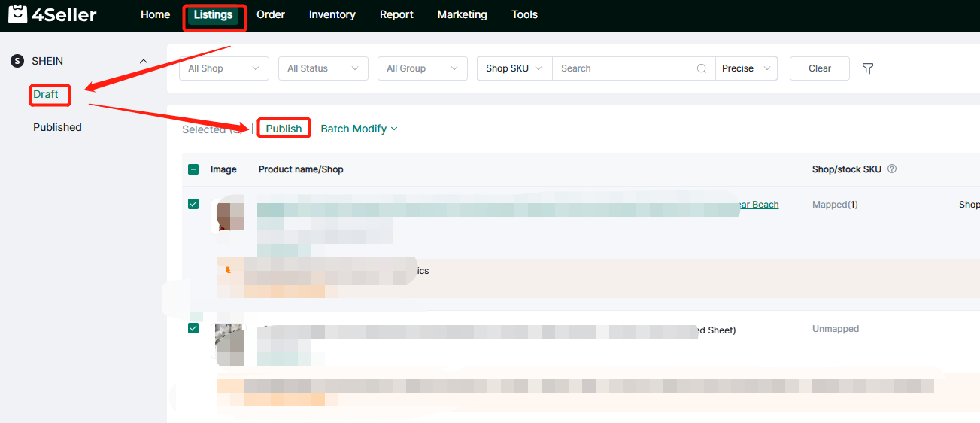Click the SHEIN platform icon in sidebar
The height and width of the screenshot is (423, 980).
pos(17,61)
